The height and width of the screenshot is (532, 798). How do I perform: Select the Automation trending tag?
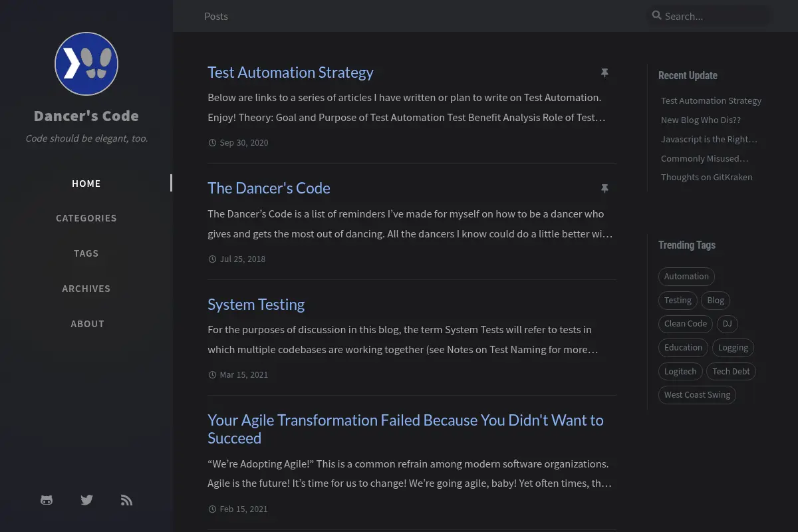686,277
